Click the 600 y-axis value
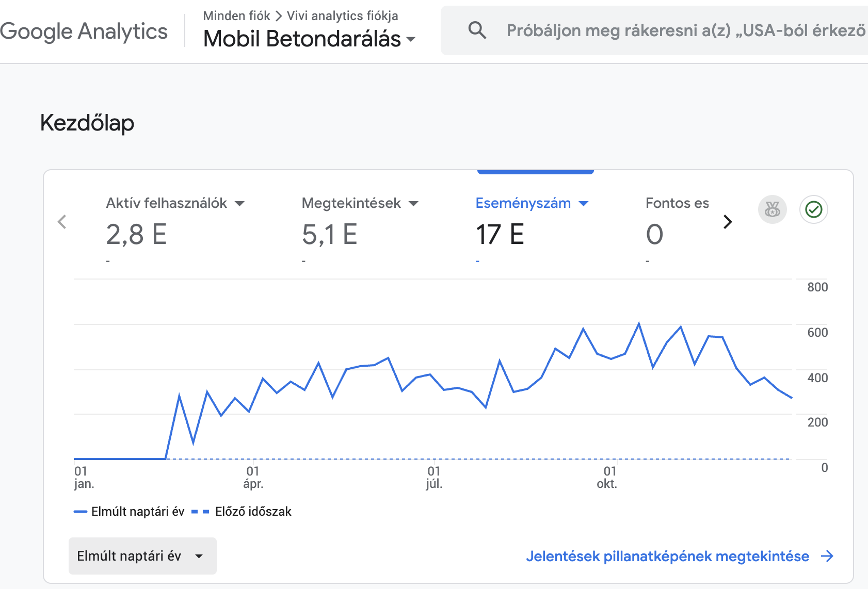This screenshot has width=868, height=589. 817,333
